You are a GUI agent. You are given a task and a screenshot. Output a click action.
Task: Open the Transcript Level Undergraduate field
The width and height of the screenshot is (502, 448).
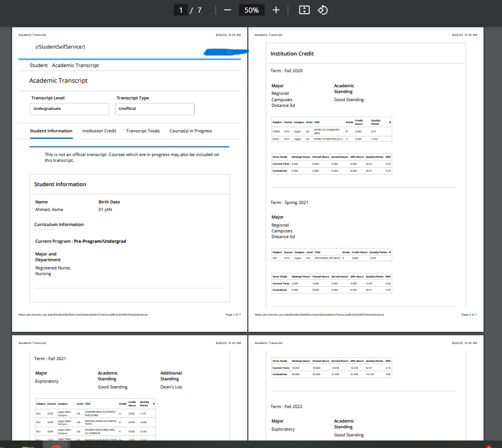[x=69, y=109]
